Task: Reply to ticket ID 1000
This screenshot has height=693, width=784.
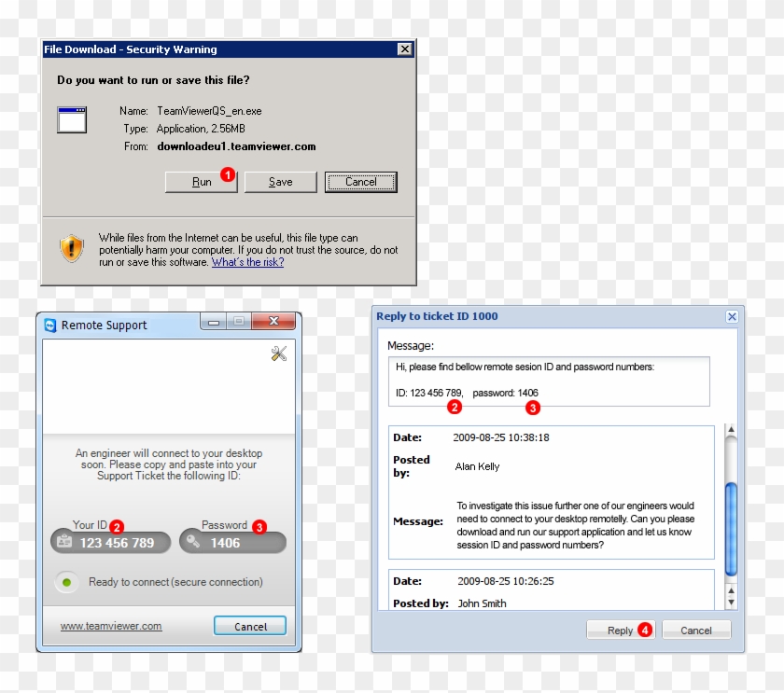Action: [x=619, y=630]
